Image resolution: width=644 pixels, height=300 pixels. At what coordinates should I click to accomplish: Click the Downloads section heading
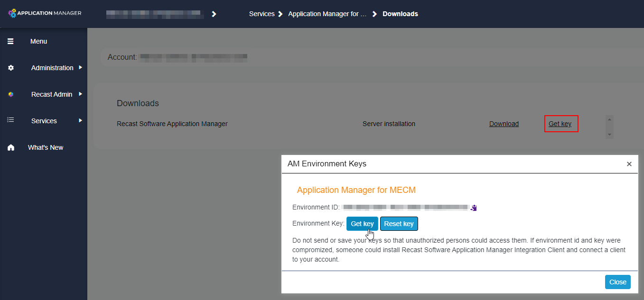(138, 103)
